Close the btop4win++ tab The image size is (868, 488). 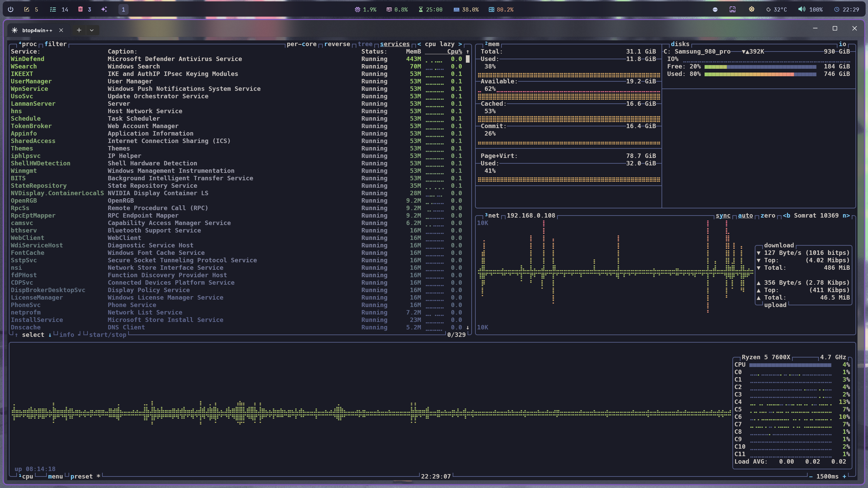point(61,30)
